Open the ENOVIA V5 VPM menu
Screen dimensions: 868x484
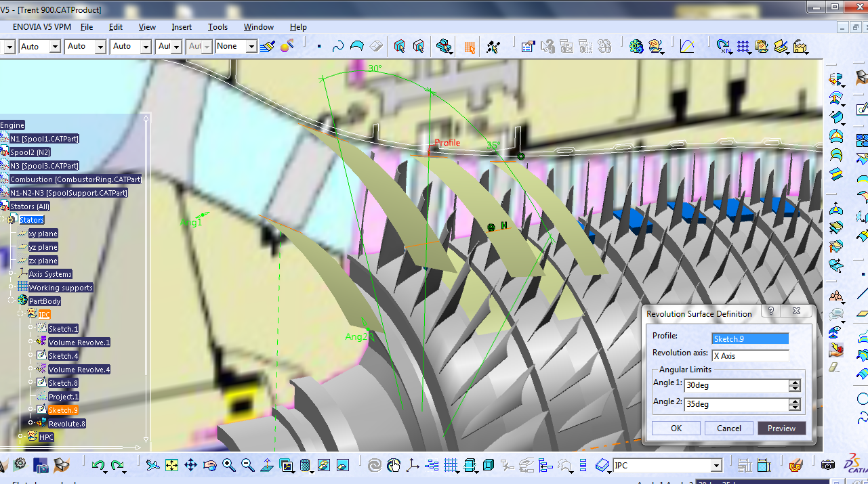pyautogui.click(x=41, y=27)
